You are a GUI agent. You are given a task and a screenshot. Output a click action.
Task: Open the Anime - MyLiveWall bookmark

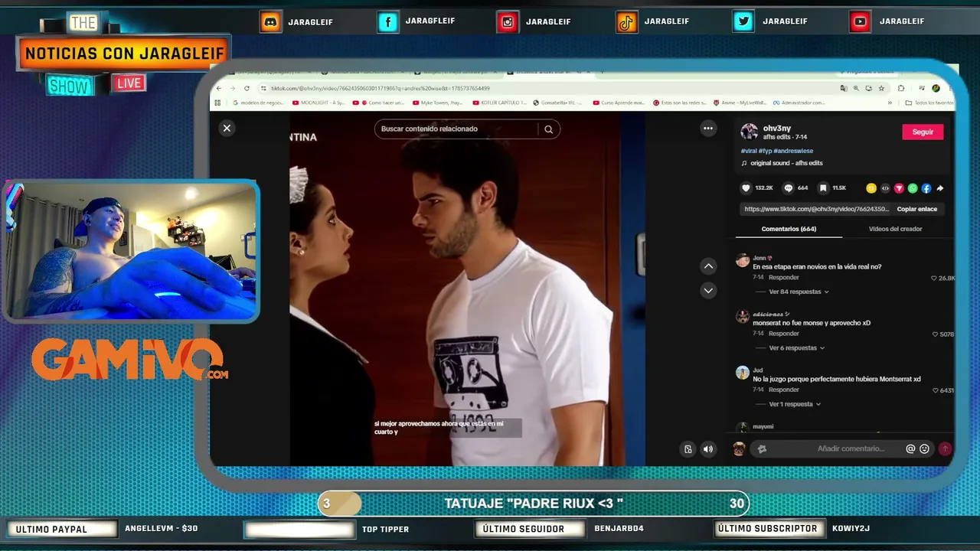(740, 103)
